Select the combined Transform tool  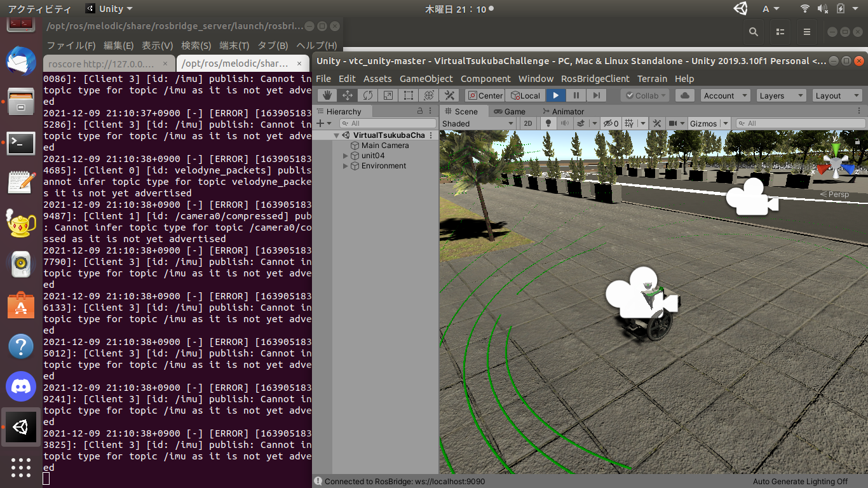pos(429,95)
